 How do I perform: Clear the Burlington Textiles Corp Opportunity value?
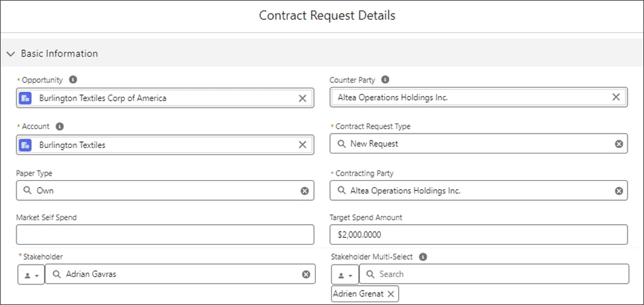pyautogui.click(x=302, y=98)
